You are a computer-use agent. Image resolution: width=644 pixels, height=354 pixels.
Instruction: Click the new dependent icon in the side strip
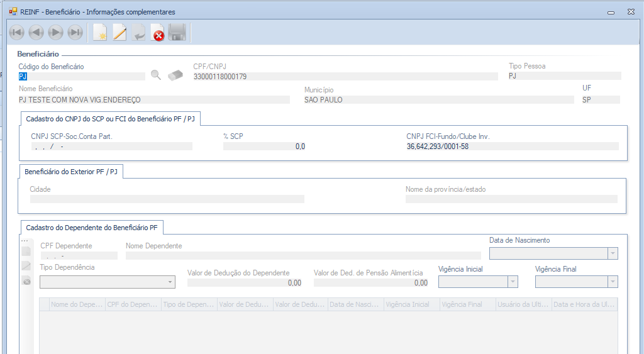coord(26,252)
